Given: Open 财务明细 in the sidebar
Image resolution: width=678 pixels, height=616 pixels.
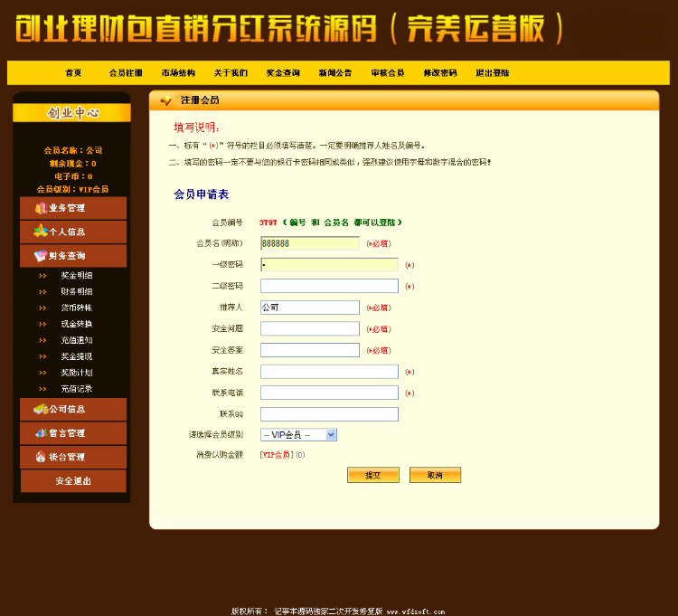Looking at the screenshot, I should [x=77, y=291].
